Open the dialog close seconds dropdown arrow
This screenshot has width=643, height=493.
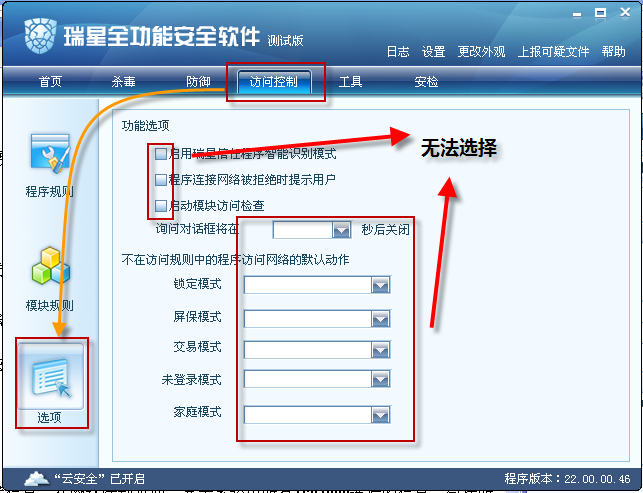point(341,230)
